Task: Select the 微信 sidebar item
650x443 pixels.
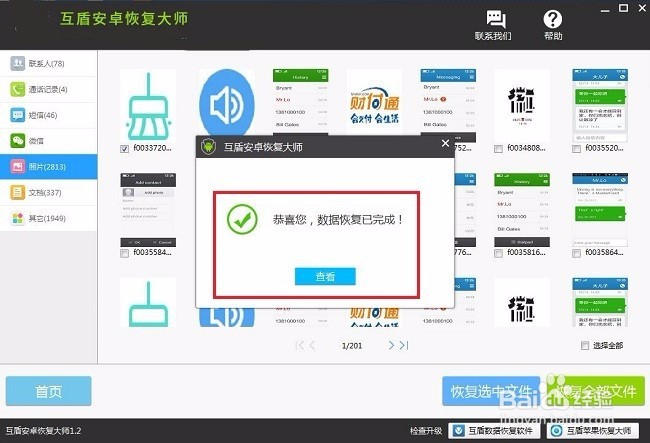Action: 49,141
